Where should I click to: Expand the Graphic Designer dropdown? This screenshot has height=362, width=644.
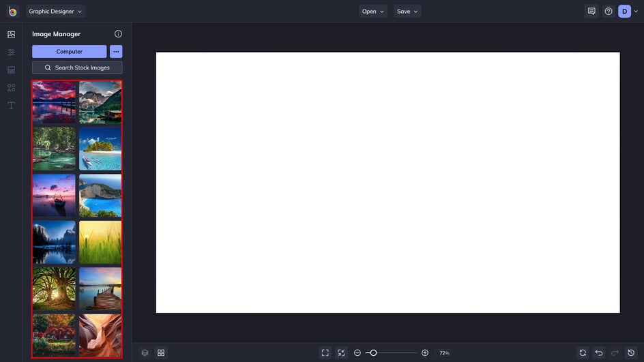click(x=55, y=12)
